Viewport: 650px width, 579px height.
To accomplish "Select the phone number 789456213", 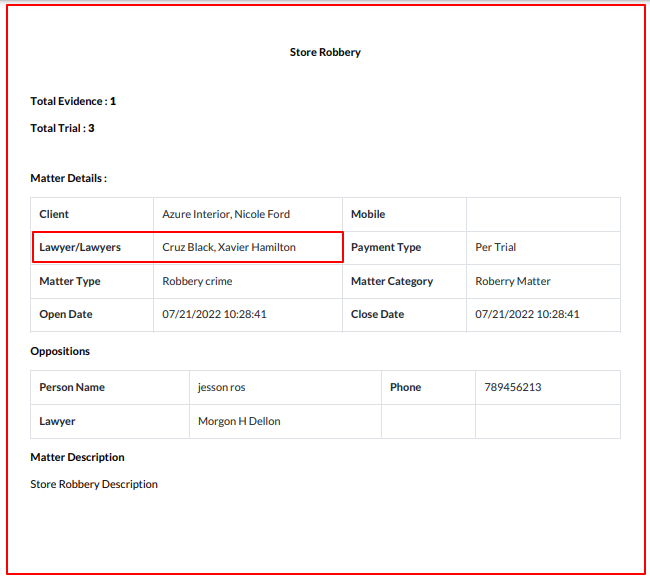I will [x=513, y=388].
